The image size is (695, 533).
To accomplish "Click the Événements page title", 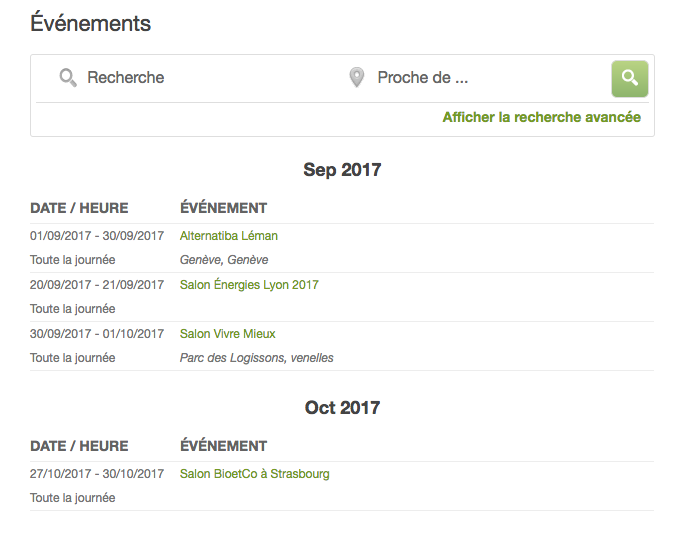I will [x=90, y=23].
